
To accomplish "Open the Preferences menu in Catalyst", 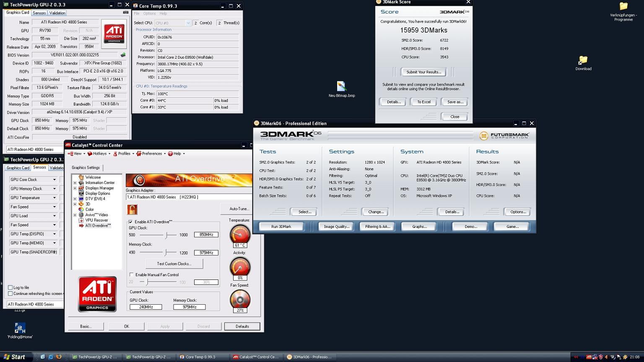I will click(151, 154).
